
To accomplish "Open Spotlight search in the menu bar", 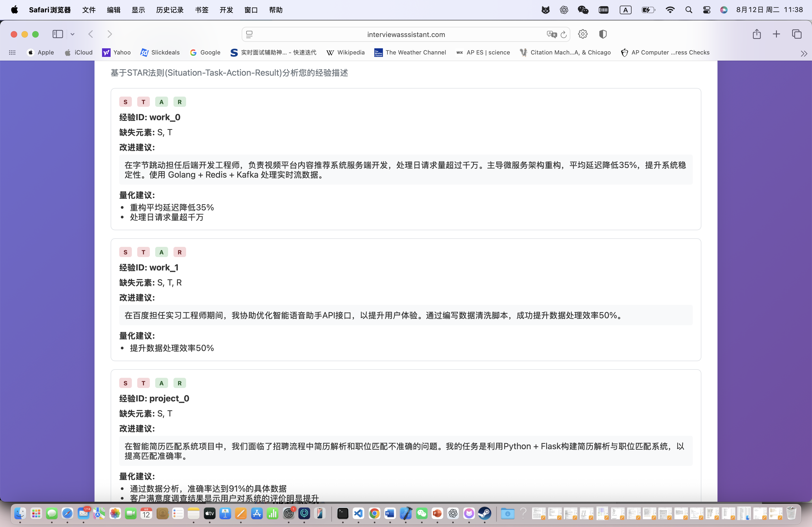I will point(688,10).
